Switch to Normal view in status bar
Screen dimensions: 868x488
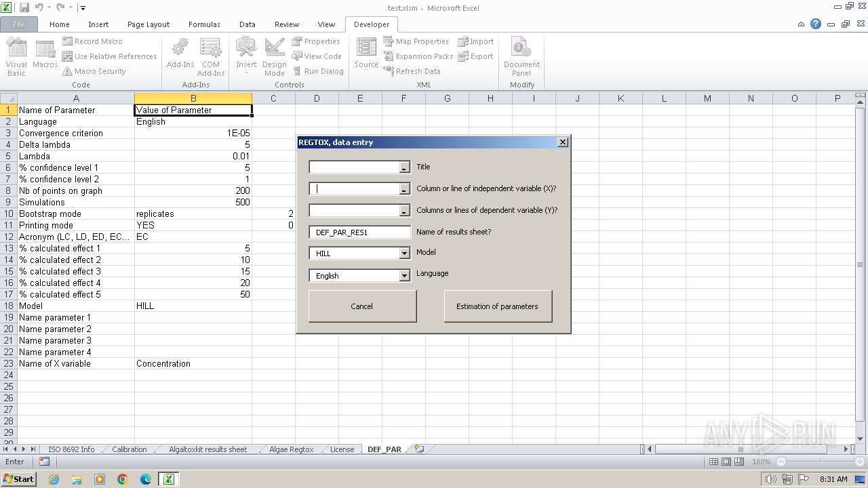point(713,462)
